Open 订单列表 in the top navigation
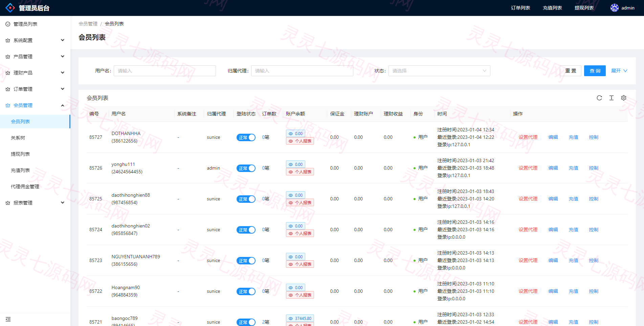644x326 pixels. (x=520, y=8)
